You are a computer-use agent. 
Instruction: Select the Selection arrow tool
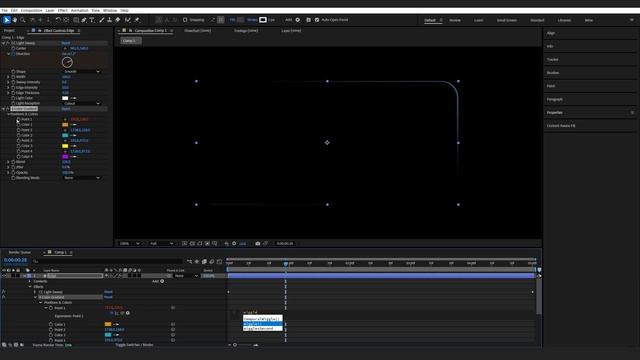pyautogui.click(x=7, y=20)
